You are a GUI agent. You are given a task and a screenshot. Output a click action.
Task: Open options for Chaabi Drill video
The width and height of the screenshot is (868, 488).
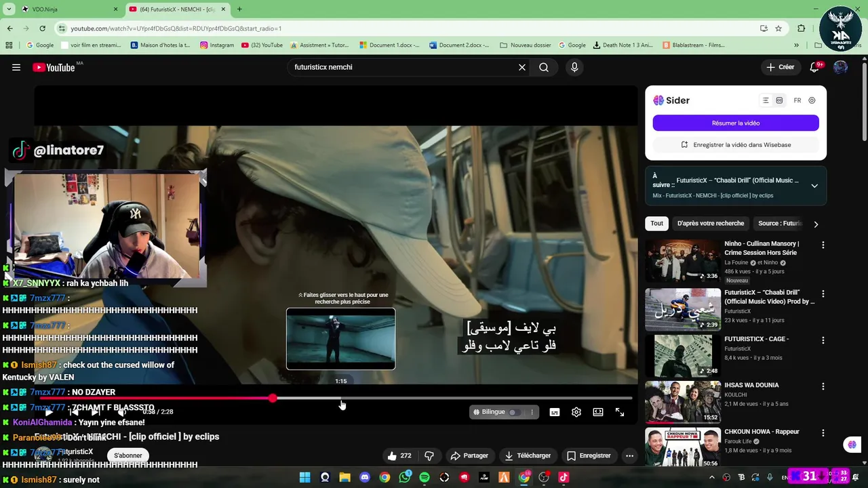point(823,294)
